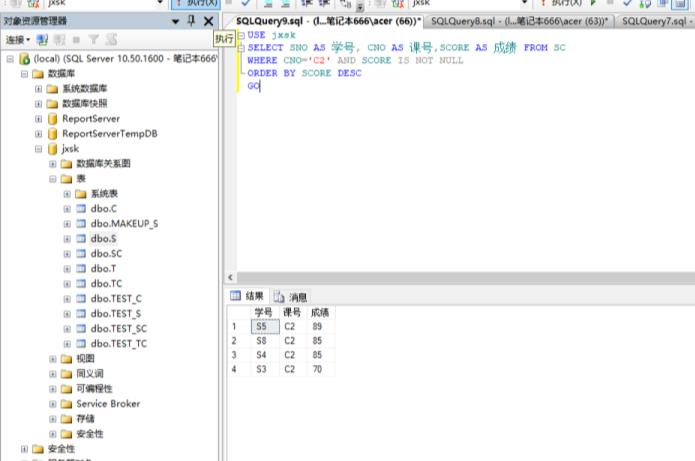Select the (local) SQL Server node icon

24,59
